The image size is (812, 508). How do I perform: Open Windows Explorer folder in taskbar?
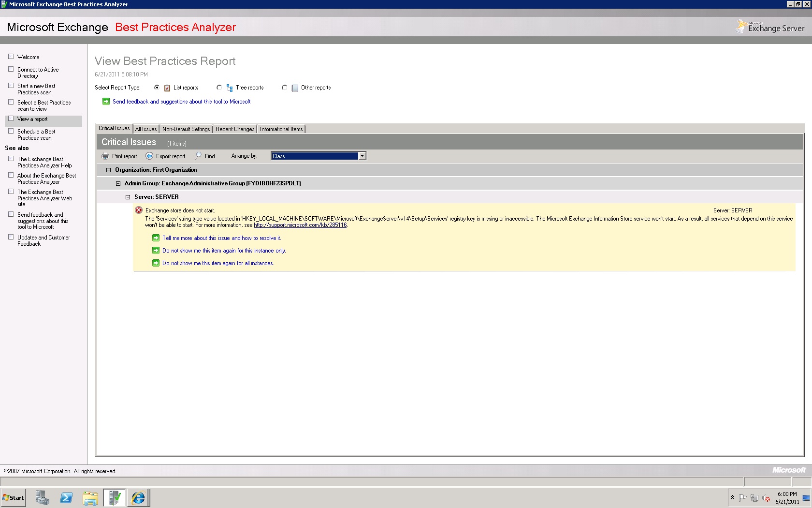tap(90, 497)
